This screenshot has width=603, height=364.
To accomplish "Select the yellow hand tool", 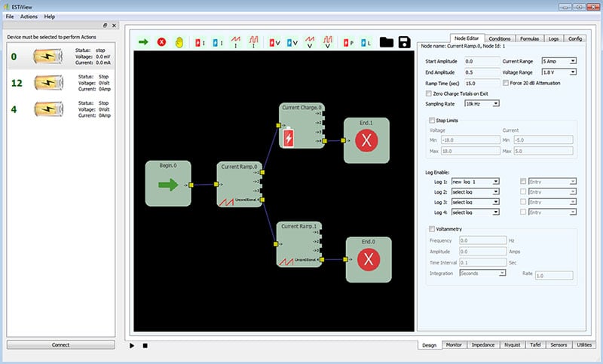I will [x=179, y=42].
